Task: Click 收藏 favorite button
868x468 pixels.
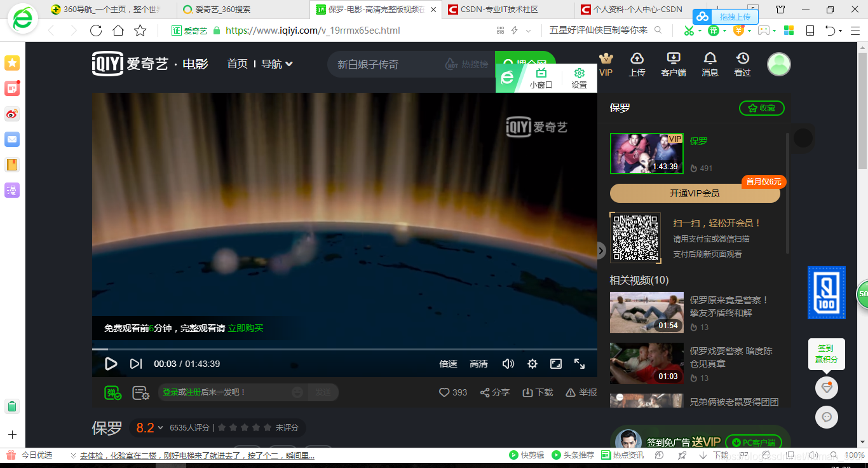Action: 762,108
